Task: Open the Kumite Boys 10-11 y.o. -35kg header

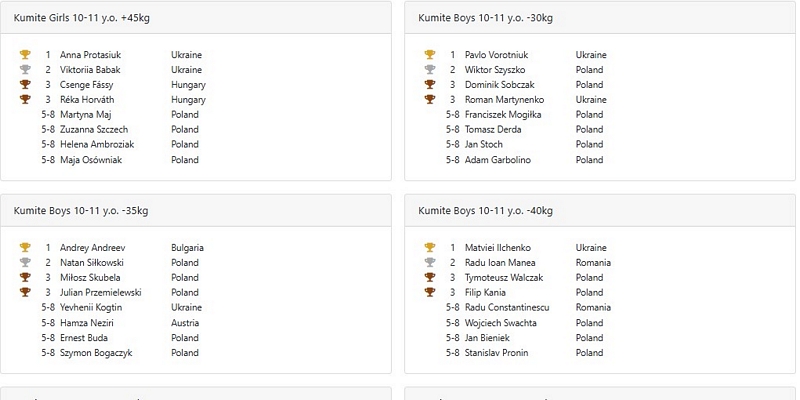Action: [x=196, y=211]
